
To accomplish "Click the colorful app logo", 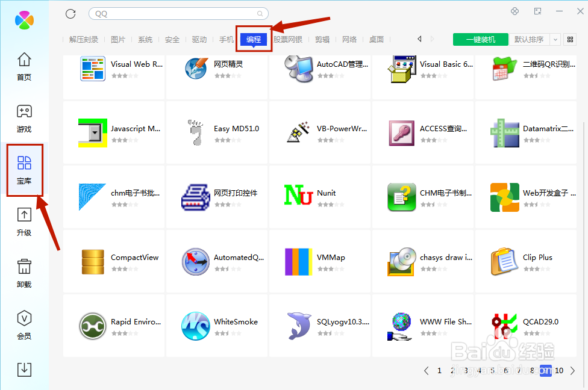I will [x=24, y=20].
